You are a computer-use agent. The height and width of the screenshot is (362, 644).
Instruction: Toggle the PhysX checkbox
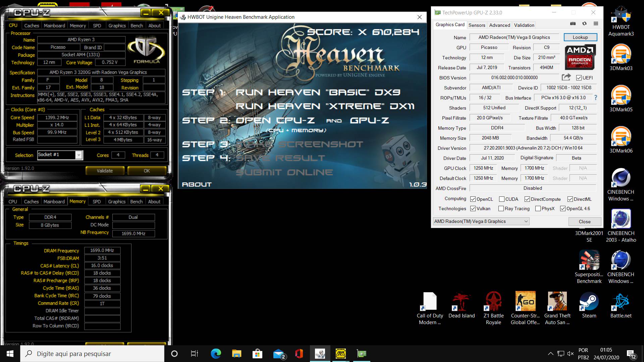[538, 208]
